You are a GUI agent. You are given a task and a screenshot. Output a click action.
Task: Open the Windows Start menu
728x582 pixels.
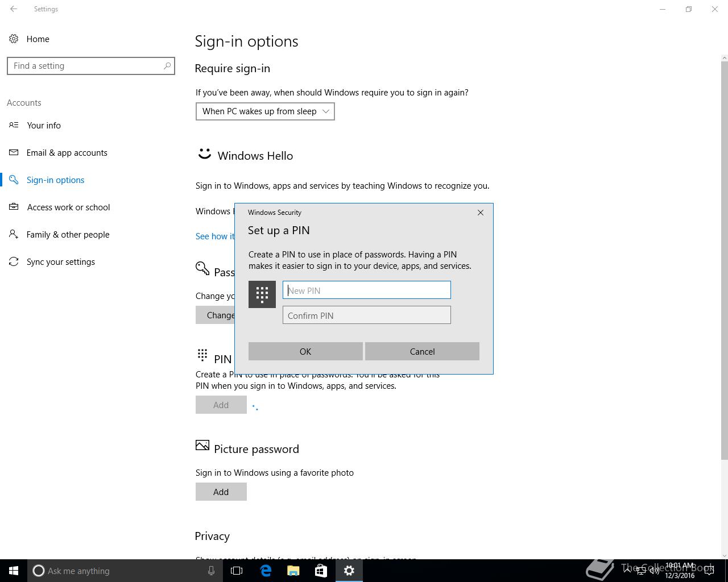[14, 571]
